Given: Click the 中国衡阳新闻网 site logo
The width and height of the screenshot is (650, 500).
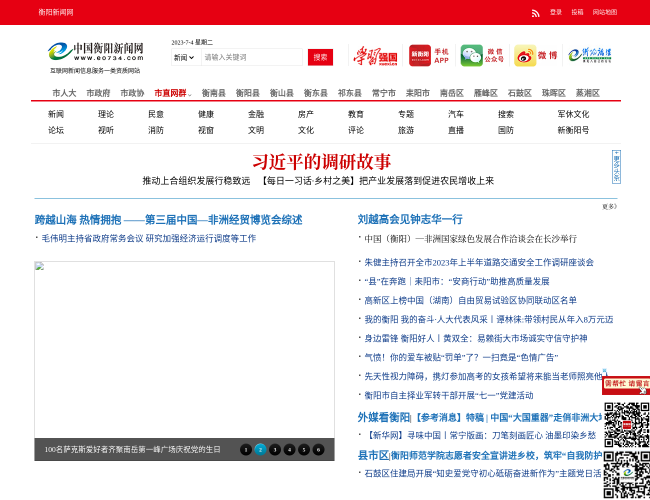Looking at the screenshot, I should click(x=96, y=52).
